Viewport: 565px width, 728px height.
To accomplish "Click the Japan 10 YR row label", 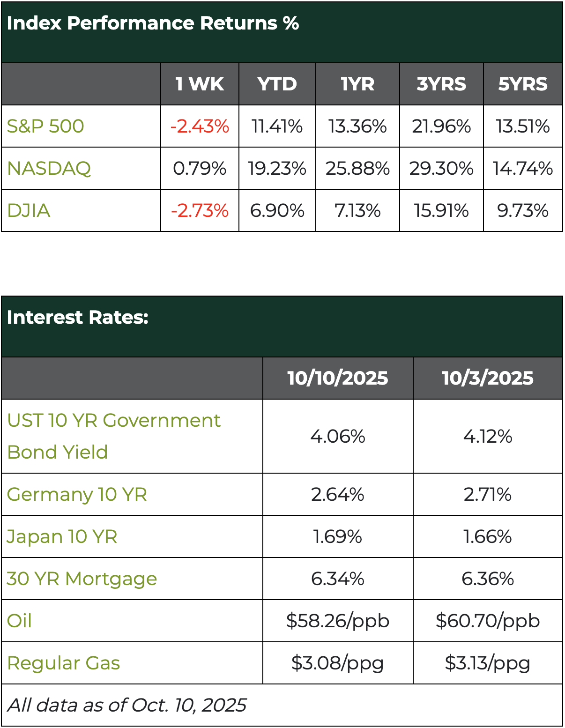I will point(62,536).
